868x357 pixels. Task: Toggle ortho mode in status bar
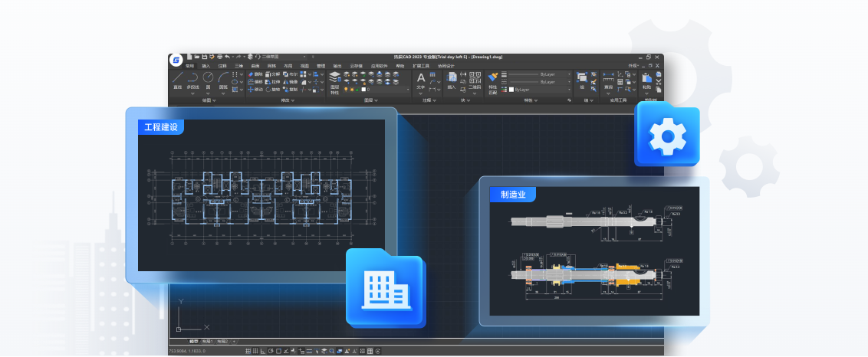[263, 351]
